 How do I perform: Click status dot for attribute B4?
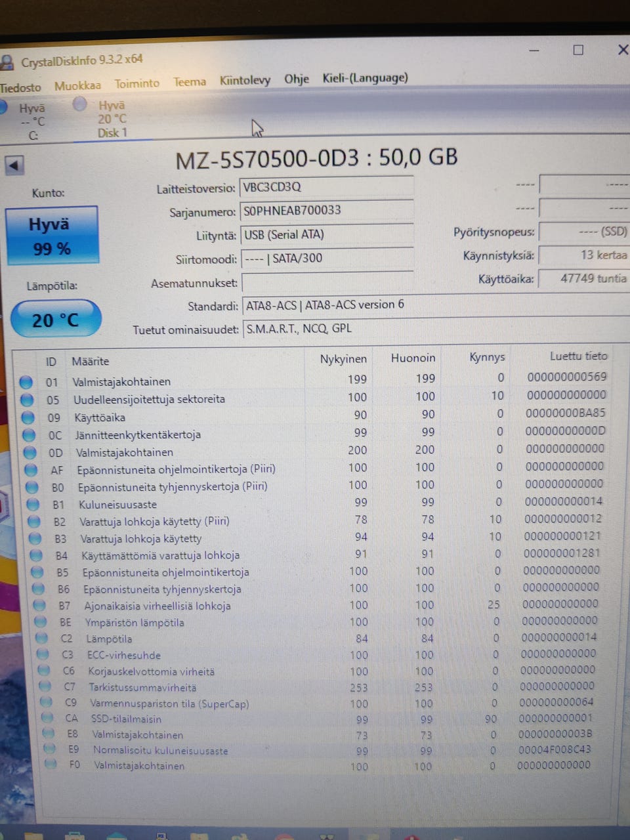coord(37,556)
